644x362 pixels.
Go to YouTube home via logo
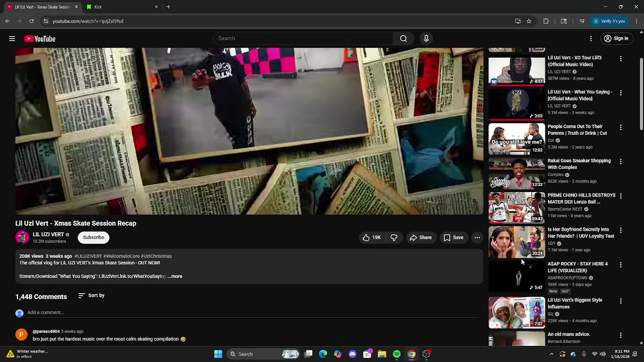click(x=40, y=39)
